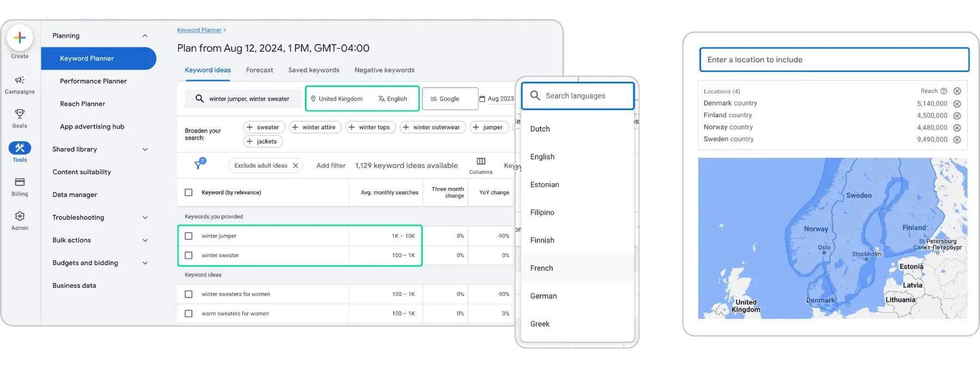Switch to the Forecast tab
The width and height of the screenshot is (980, 368).
click(x=260, y=70)
